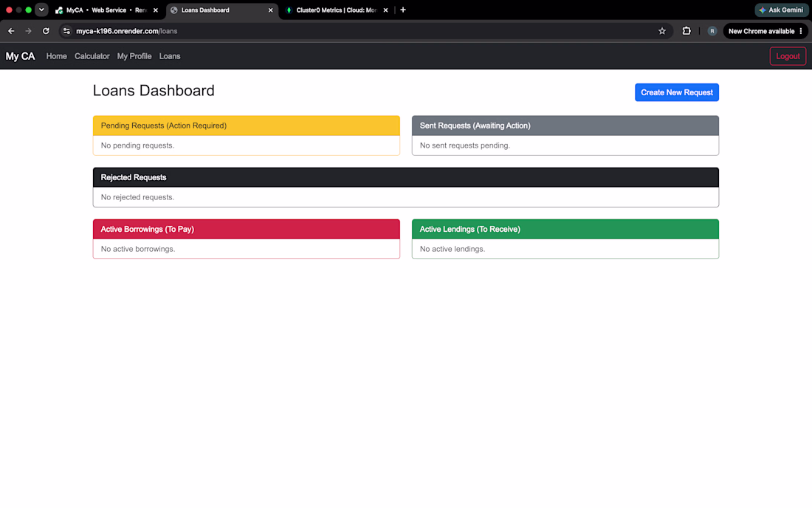Click the 'No active lendings.' text
The image size is (812, 508).
pos(452,249)
